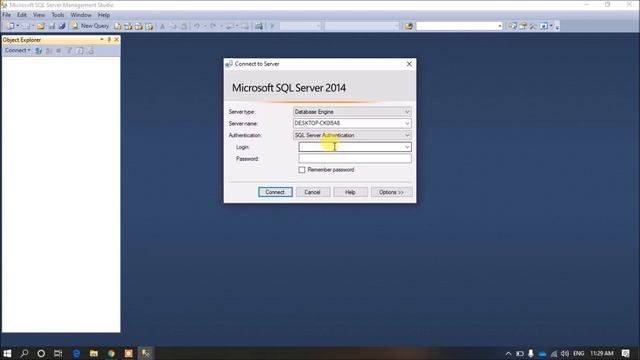The width and height of the screenshot is (640, 360).
Task: Open the Help menu
Action: click(x=104, y=15)
